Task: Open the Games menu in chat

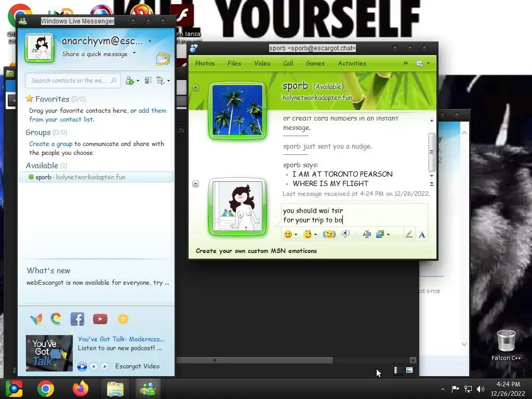Action: (x=315, y=63)
